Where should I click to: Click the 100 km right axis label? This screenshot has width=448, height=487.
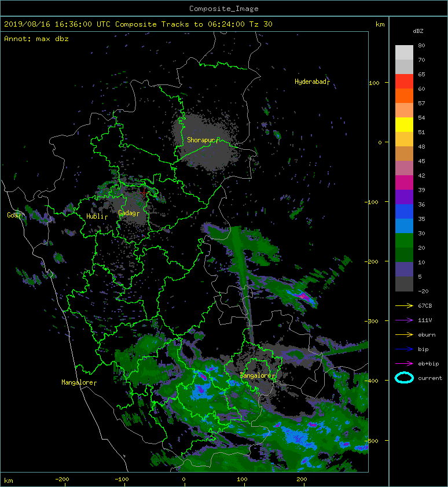(374, 83)
